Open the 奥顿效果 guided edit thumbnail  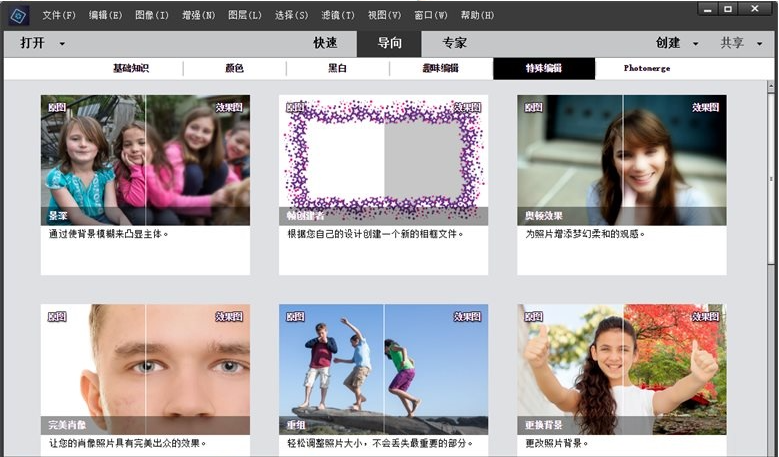pos(622,160)
